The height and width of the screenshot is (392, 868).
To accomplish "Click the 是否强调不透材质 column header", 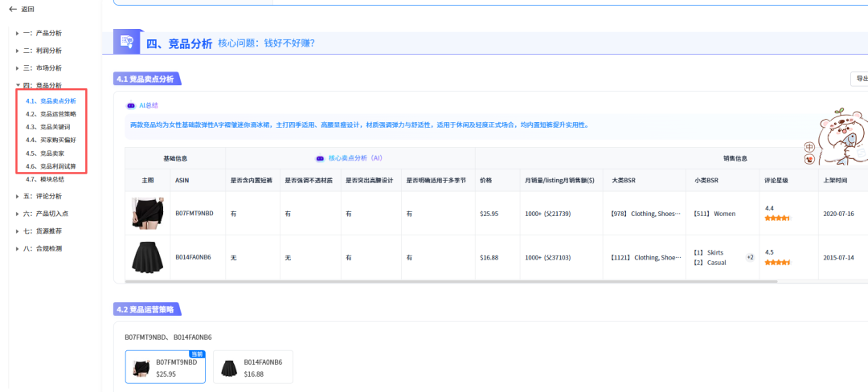I will [x=309, y=180].
